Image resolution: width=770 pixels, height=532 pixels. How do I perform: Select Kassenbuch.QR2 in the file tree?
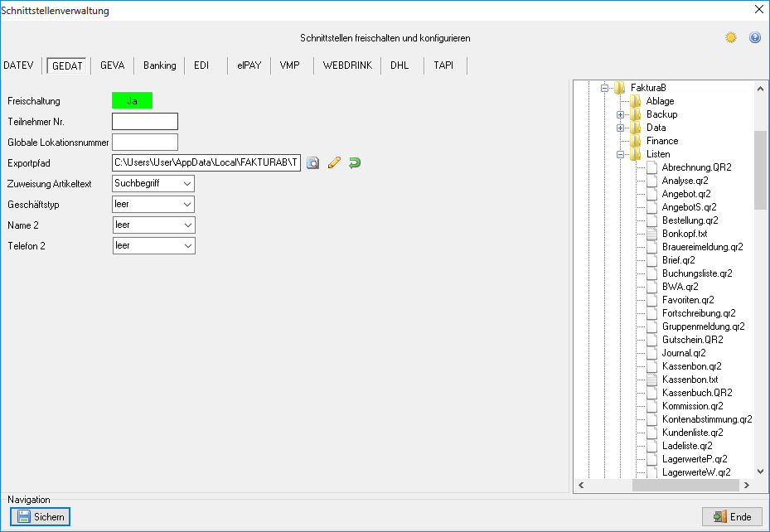(x=697, y=393)
